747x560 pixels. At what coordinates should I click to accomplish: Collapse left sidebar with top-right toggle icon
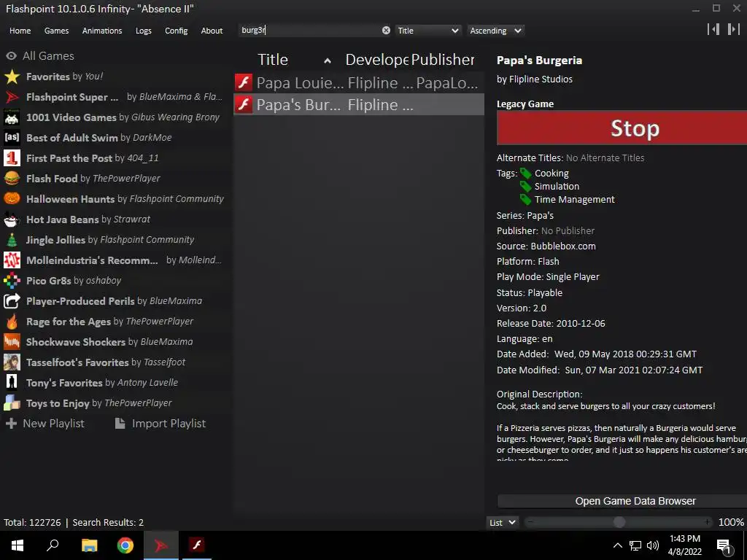click(x=713, y=29)
